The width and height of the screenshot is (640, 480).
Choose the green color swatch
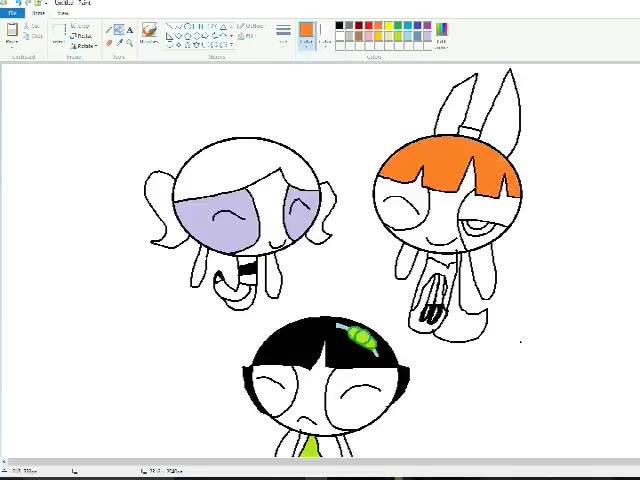click(x=398, y=26)
